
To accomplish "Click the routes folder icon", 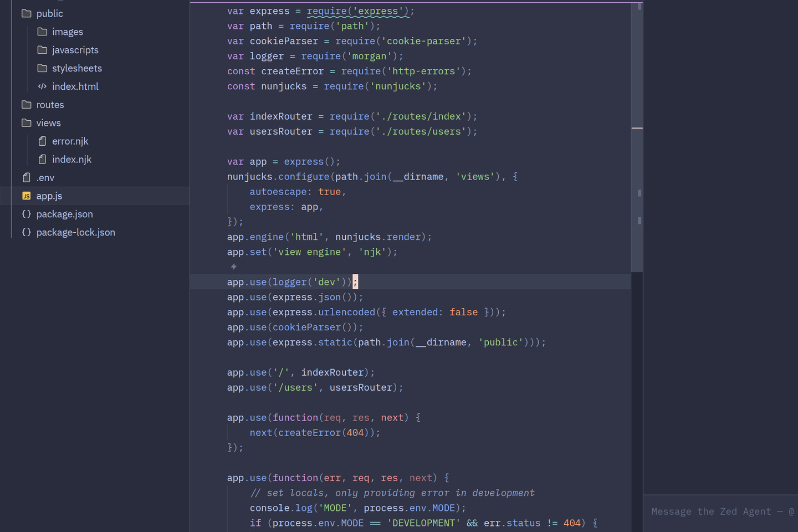I will tap(26, 105).
